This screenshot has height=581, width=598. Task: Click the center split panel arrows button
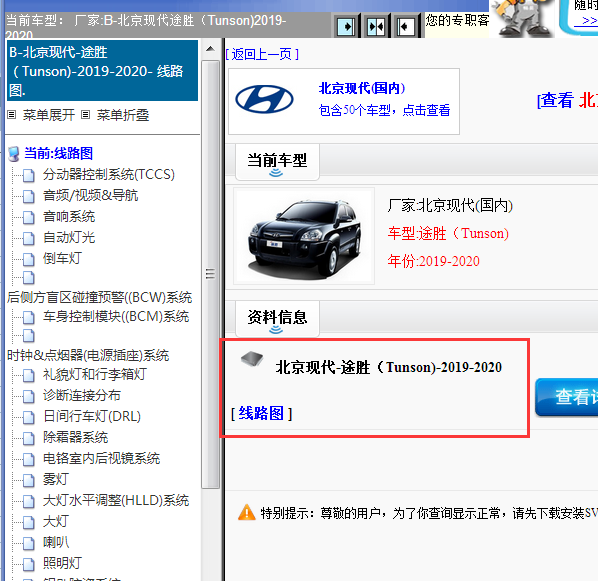[376, 27]
